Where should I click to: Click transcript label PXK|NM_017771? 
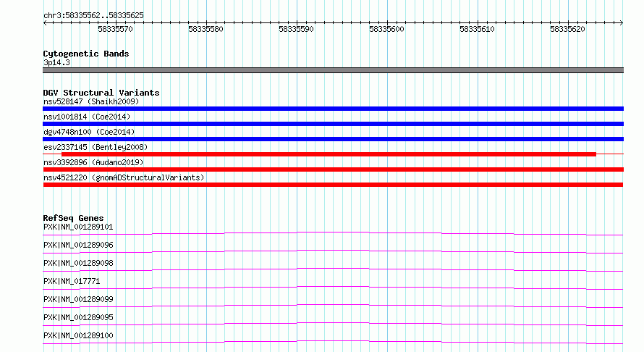click(x=72, y=281)
